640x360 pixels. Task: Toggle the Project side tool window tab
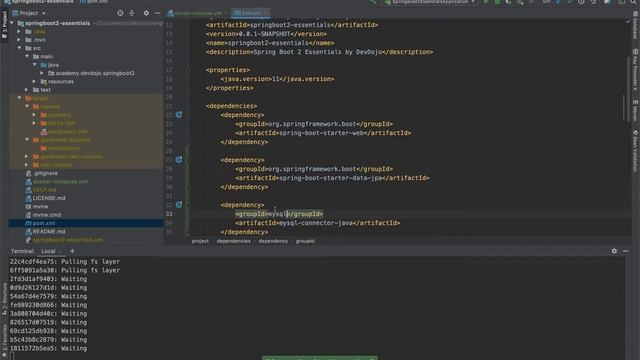(4, 24)
